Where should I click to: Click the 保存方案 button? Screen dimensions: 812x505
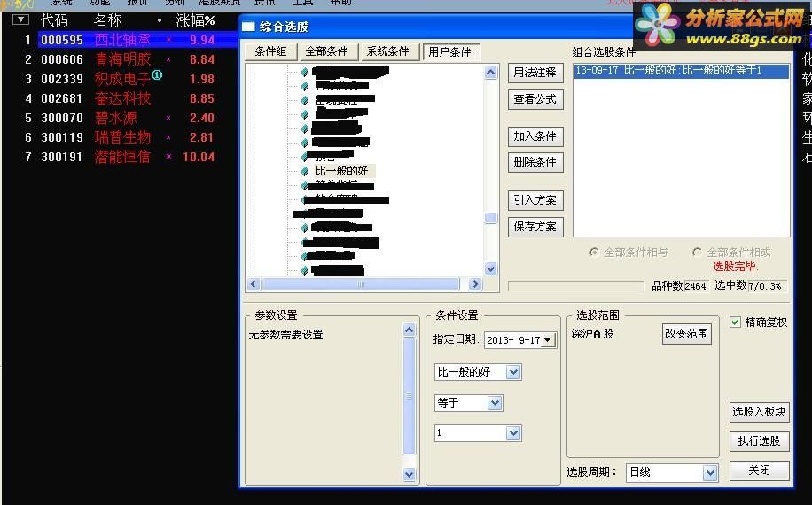pos(535,227)
